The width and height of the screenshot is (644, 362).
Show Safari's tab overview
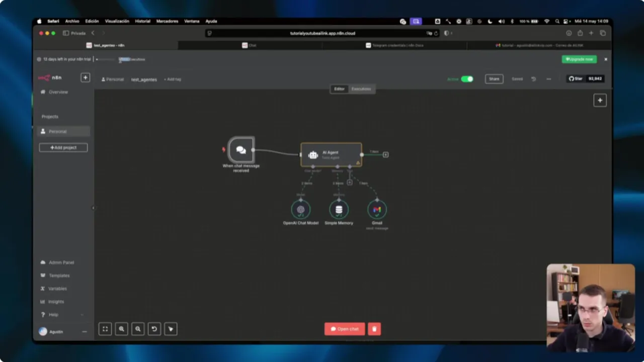pos(603,33)
